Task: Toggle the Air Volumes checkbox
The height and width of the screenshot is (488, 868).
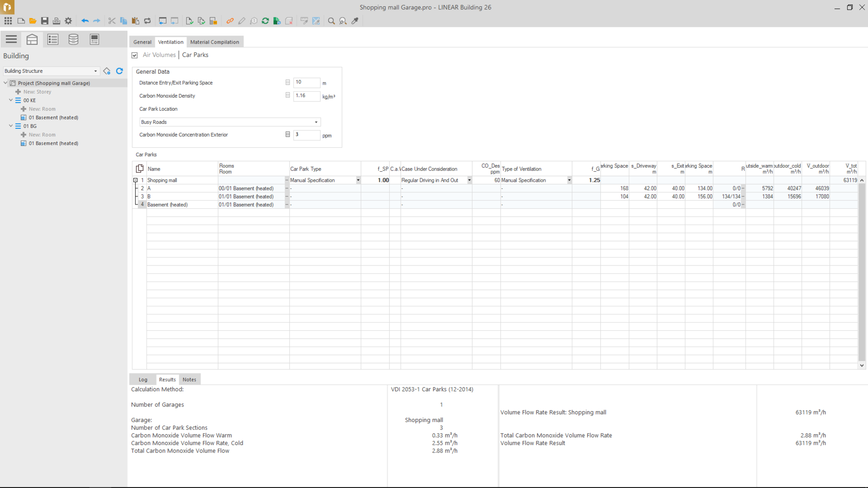Action: tap(135, 56)
